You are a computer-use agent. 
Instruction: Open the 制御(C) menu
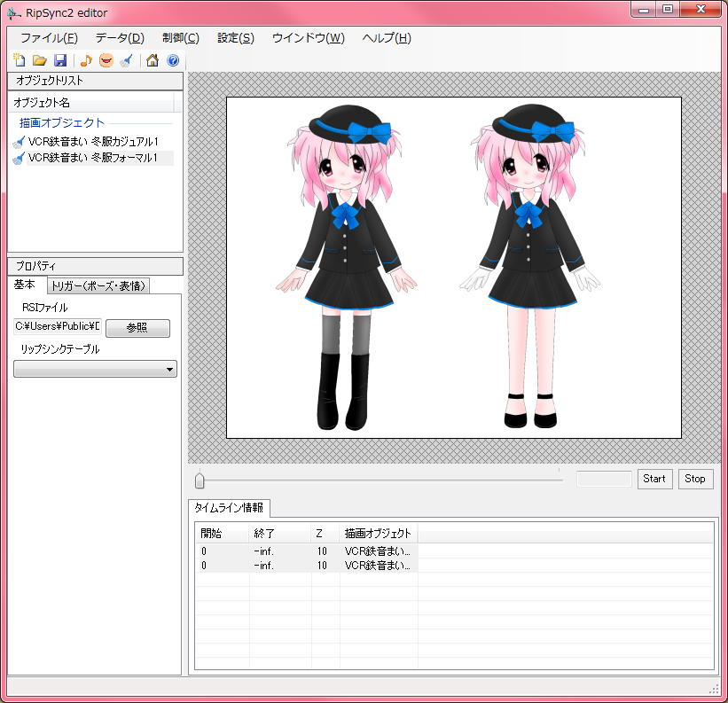181,38
